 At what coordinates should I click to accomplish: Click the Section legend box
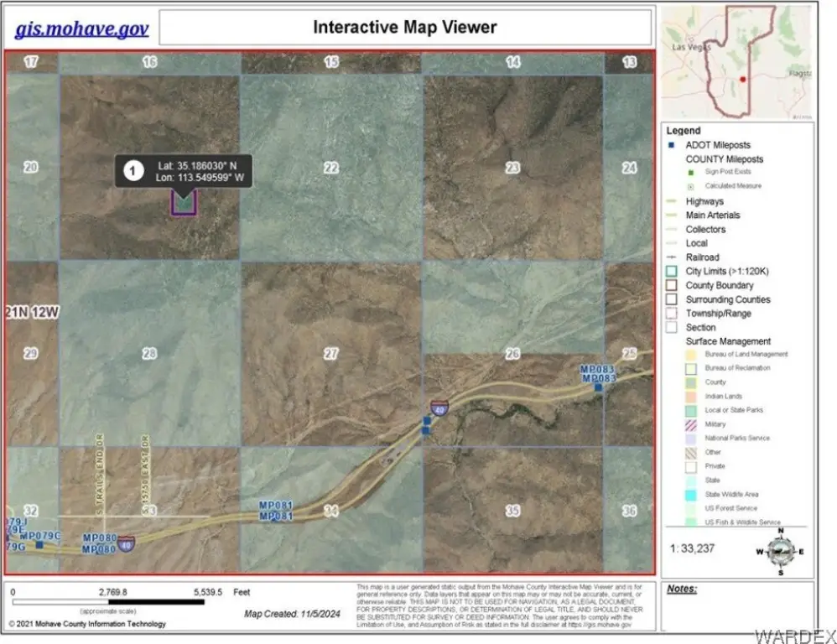(672, 327)
